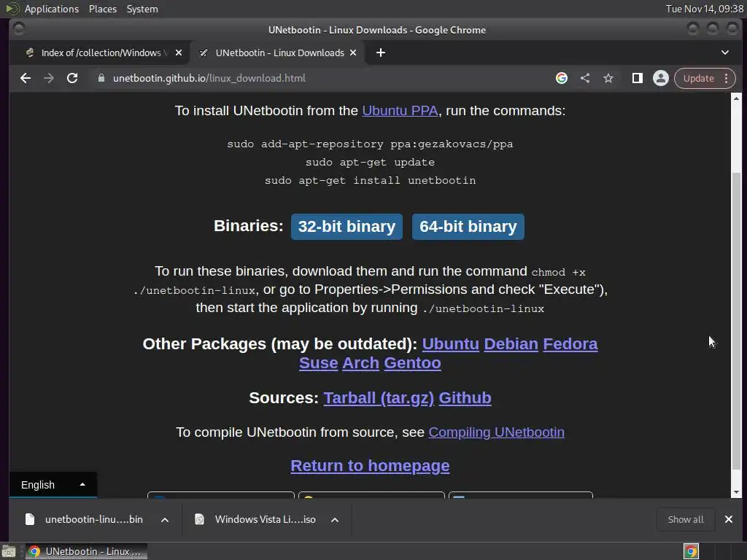Open the Ubuntu PPA link

click(400, 111)
